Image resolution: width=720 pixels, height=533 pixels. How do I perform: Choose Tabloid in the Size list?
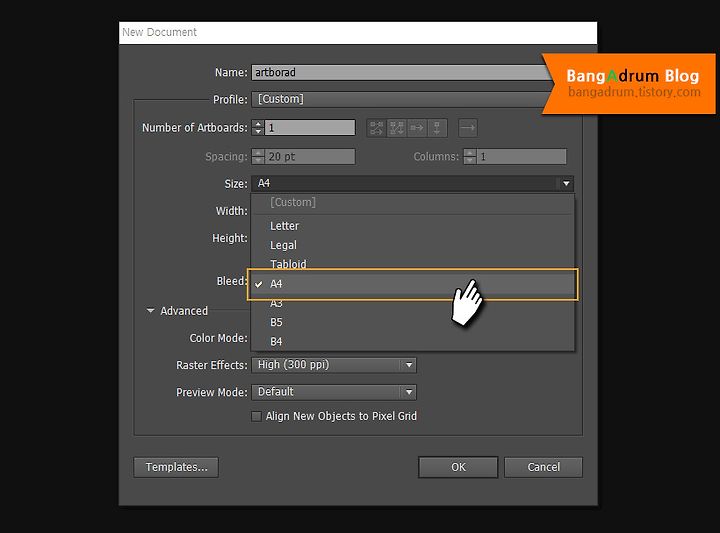click(x=412, y=264)
